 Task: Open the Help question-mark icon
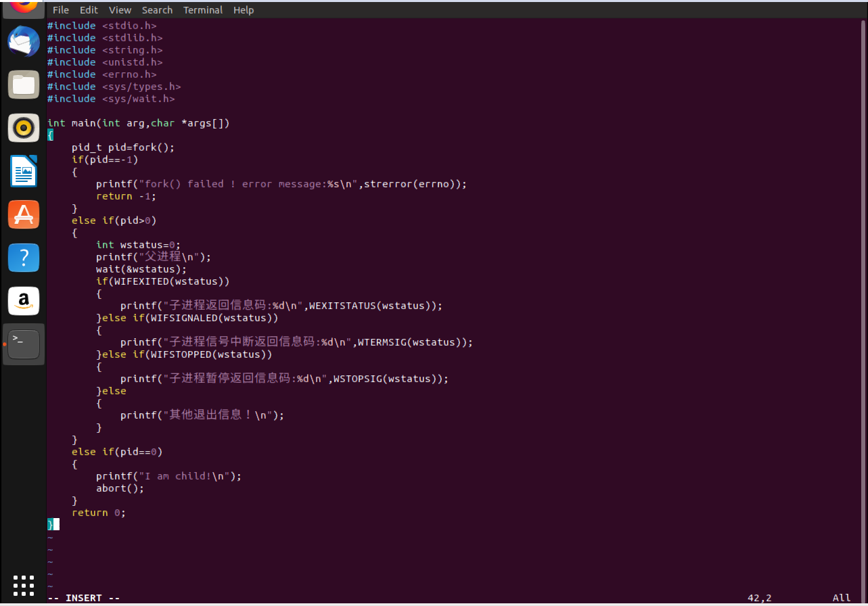point(24,258)
